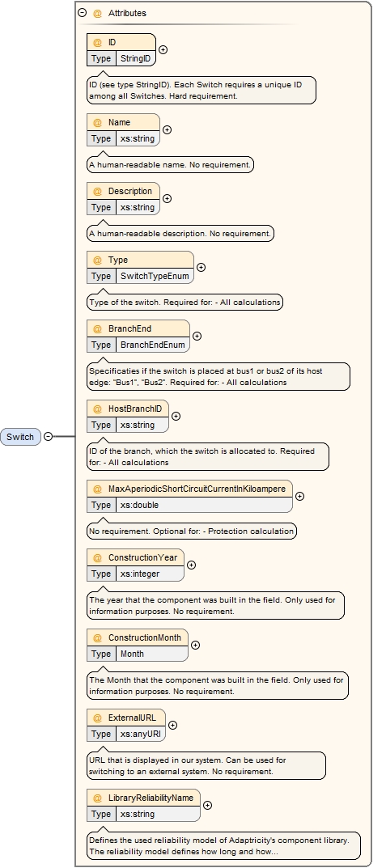Expand MaxAperiodicShortCircuitCurrentInKiloampere plus icon
The image size is (386, 868).
[299, 497]
